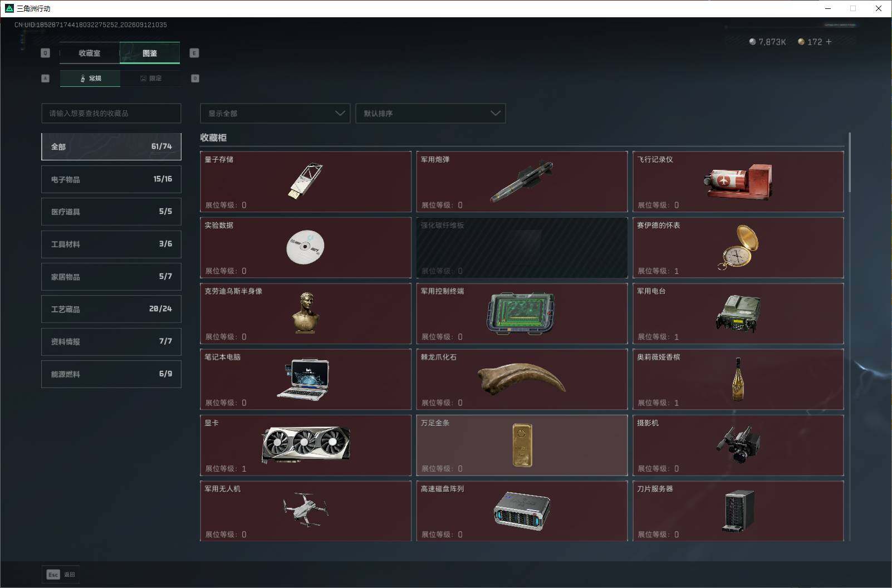The width and height of the screenshot is (892, 588).
Task: Open the military shell 军用炮弹 item
Action: click(x=522, y=182)
